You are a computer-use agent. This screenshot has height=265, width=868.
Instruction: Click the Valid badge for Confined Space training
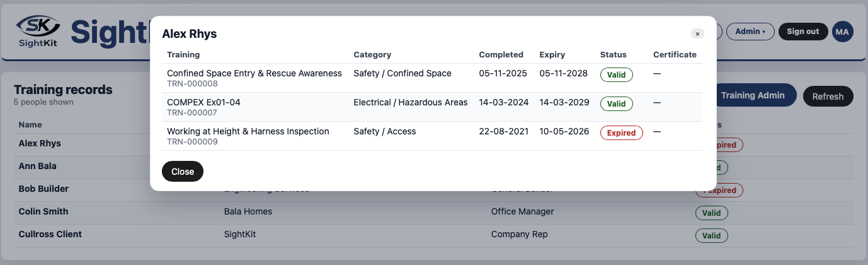coord(617,75)
